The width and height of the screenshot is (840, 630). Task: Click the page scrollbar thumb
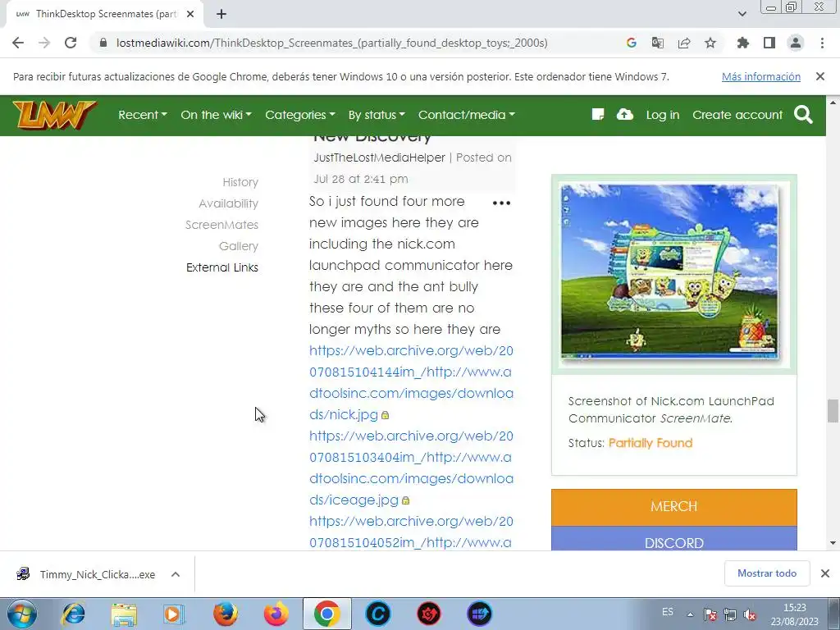point(833,411)
